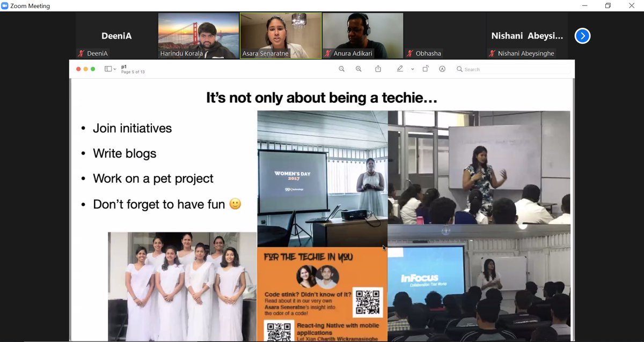Screen dimensions: 644x342
Task: Click Obhasha's muted microphone icon
Action: point(410,54)
